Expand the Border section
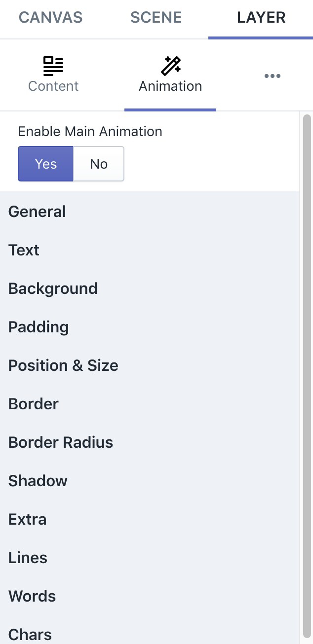Screen dimensions: 313x644 pos(33,404)
